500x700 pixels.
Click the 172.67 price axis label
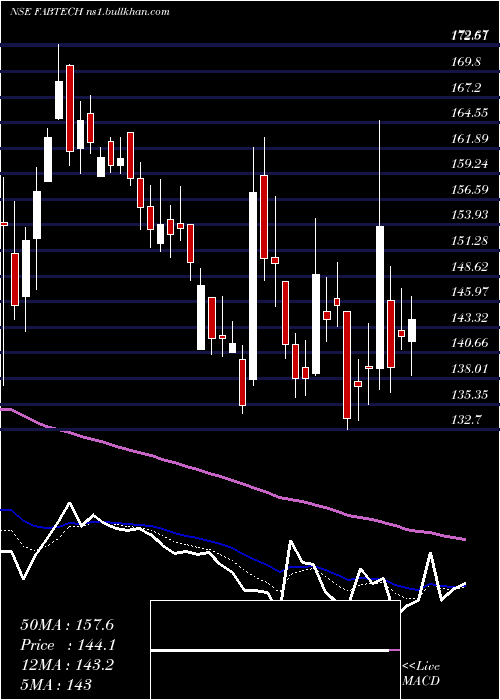point(469,37)
